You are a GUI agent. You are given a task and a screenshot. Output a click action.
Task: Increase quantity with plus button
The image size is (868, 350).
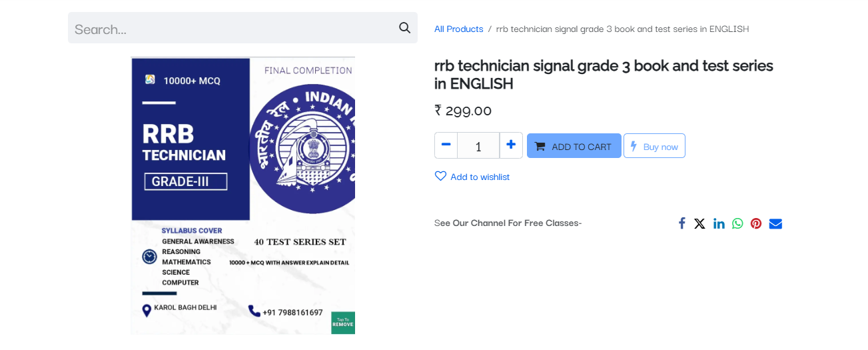point(511,145)
